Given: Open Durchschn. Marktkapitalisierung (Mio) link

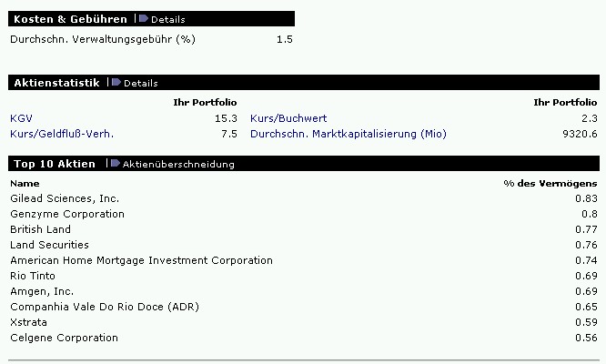Looking at the screenshot, I should point(348,134).
